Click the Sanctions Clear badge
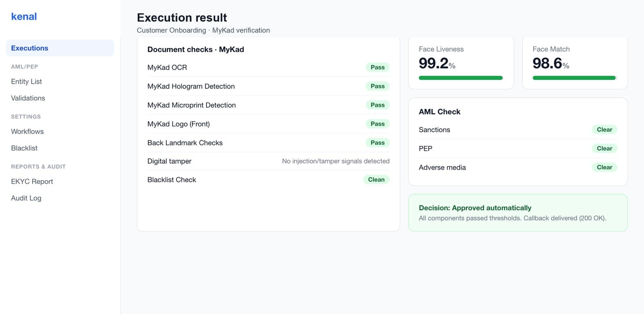The width and height of the screenshot is (644, 314). [605, 129]
